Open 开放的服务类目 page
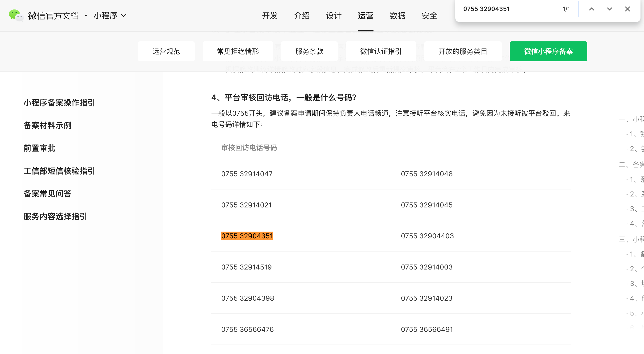This screenshot has height=354, width=644. [x=463, y=51]
